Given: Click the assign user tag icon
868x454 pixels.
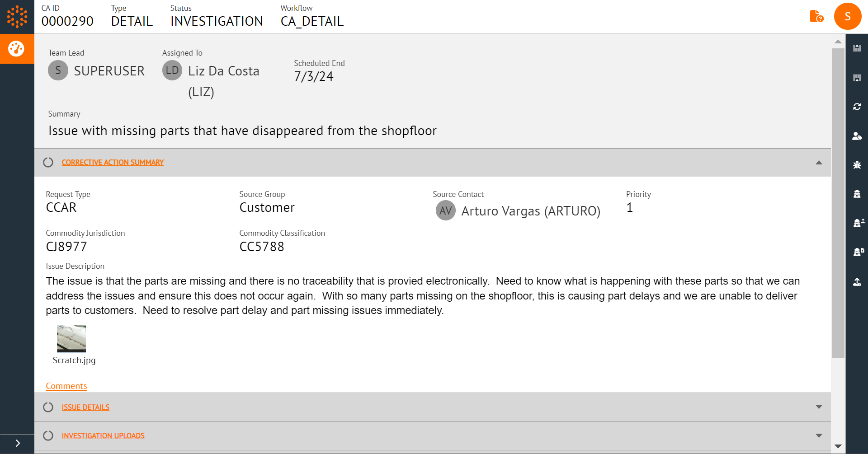Looking at the screenshot, I should (858, 136).
